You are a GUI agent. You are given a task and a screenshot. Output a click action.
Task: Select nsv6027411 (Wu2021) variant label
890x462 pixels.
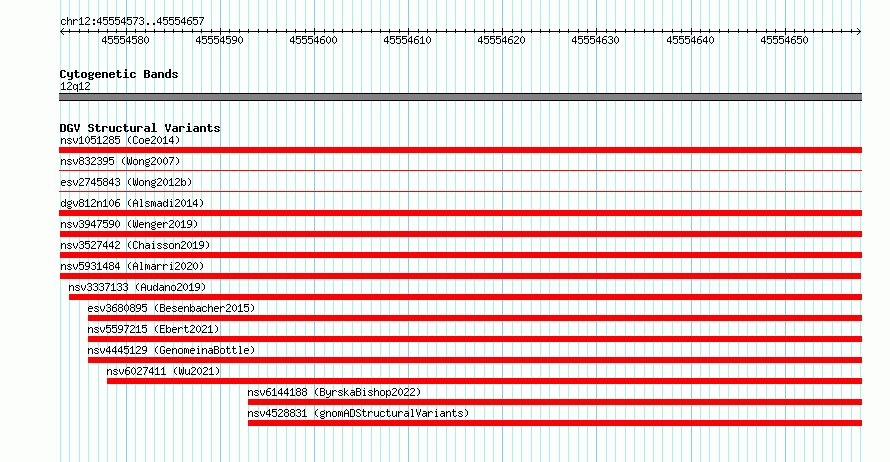point(163,371)
